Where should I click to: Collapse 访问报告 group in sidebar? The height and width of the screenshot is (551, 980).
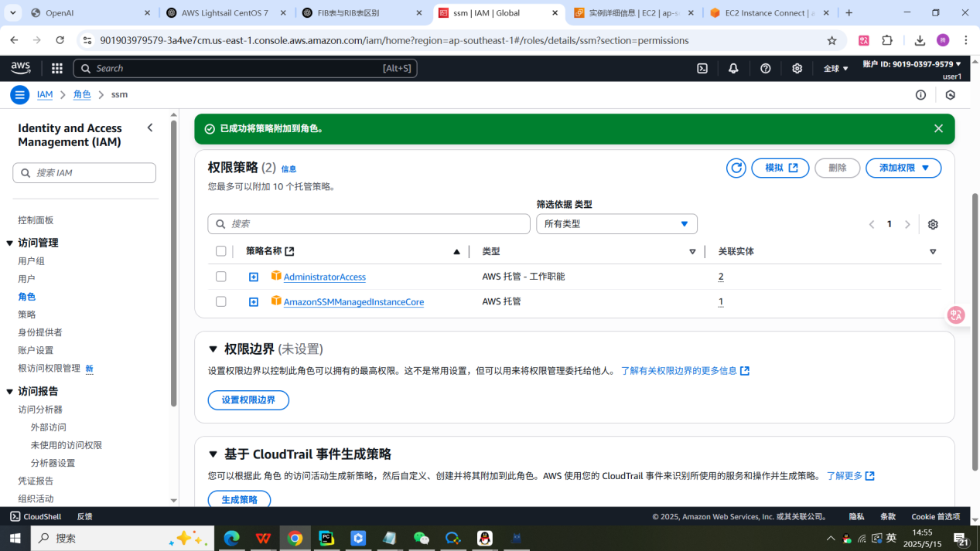[x=9, y=391]
